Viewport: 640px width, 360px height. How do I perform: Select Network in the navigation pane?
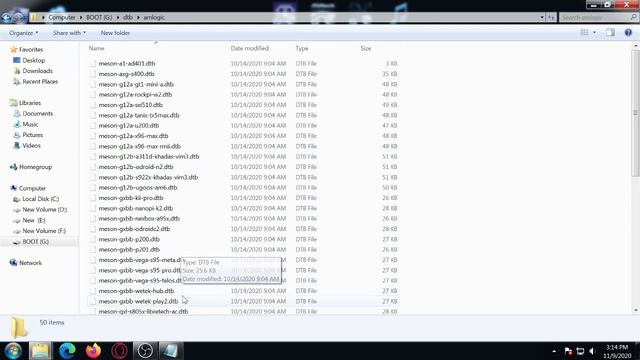30,263
